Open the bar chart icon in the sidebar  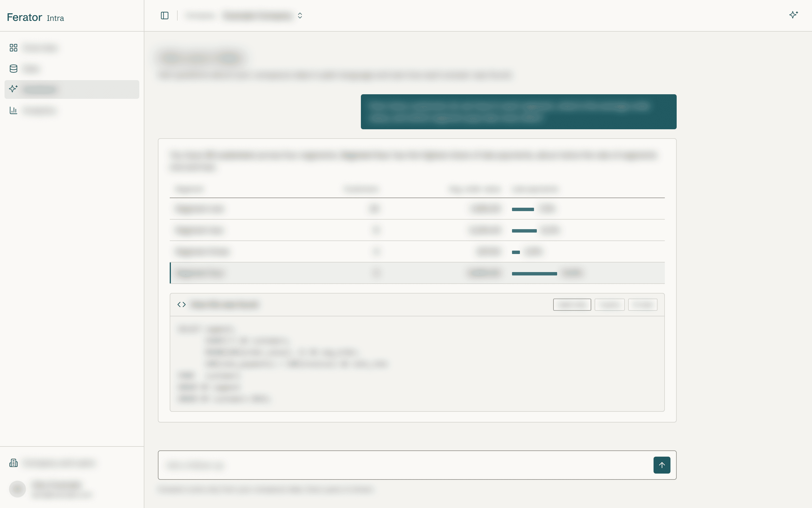14,110
